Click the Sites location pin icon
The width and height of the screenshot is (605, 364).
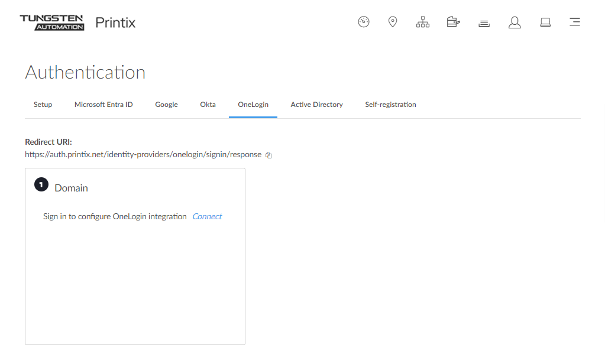(x=393, y=22)
